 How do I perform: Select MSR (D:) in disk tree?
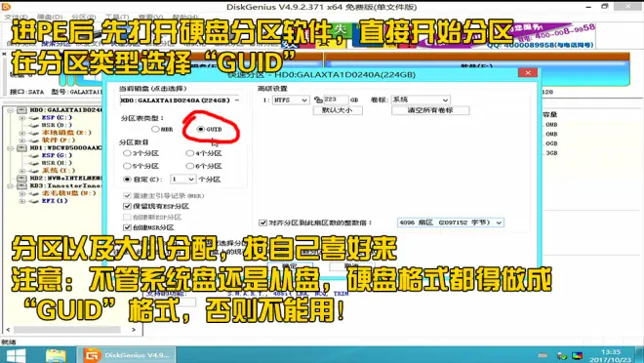coord(57,125)
